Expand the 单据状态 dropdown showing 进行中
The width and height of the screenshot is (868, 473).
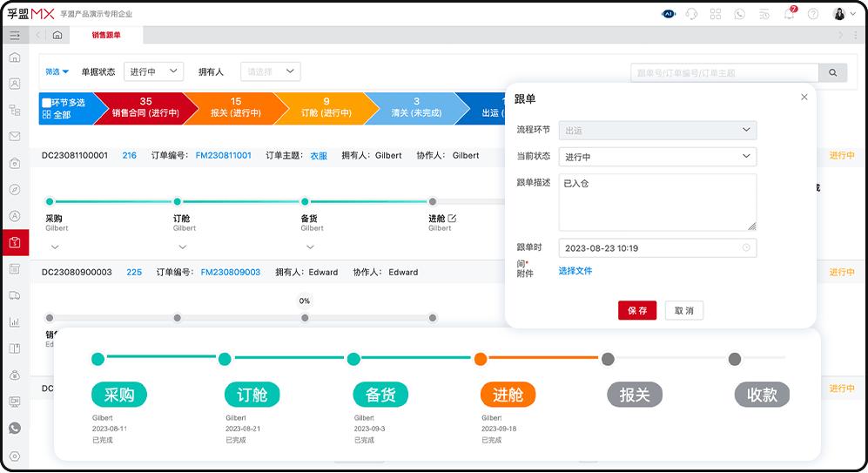pyautogui.click(x=153, y=71)
